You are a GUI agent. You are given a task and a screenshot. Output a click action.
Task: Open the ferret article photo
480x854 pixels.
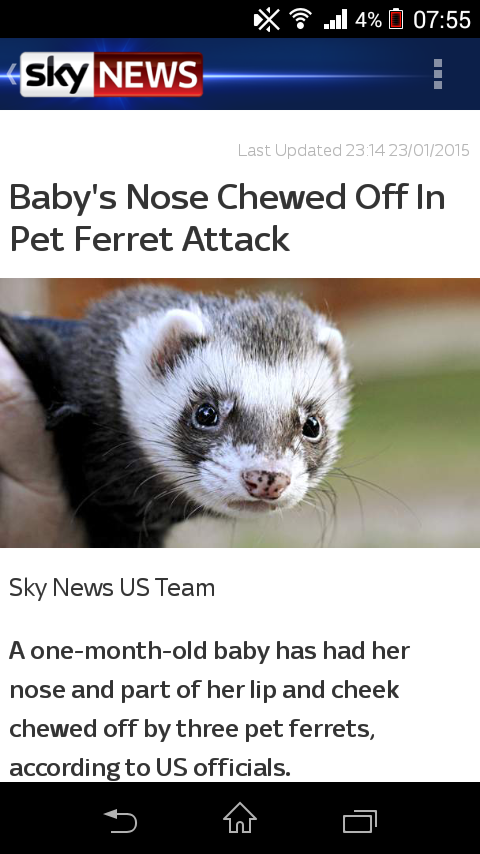[240, 413]
